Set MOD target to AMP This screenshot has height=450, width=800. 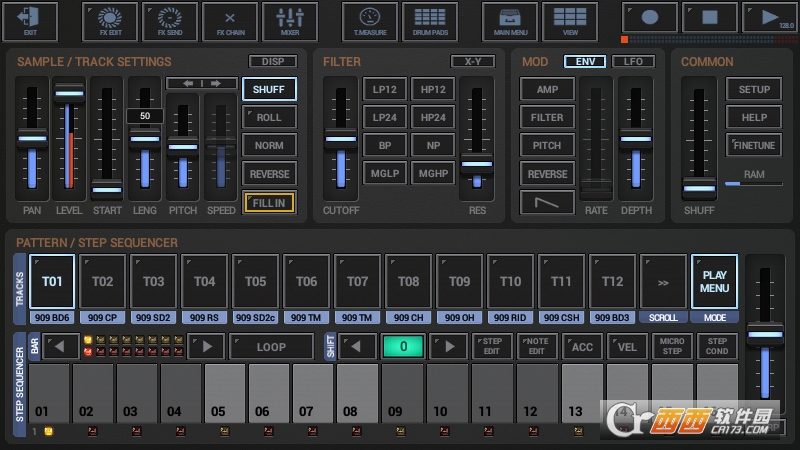point(547,89)
